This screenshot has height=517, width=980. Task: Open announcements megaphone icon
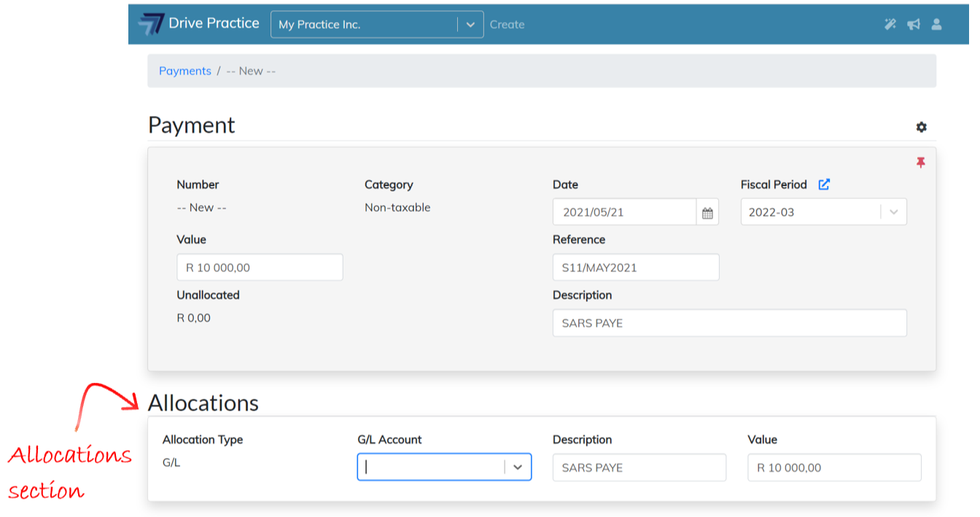point(913,24)
